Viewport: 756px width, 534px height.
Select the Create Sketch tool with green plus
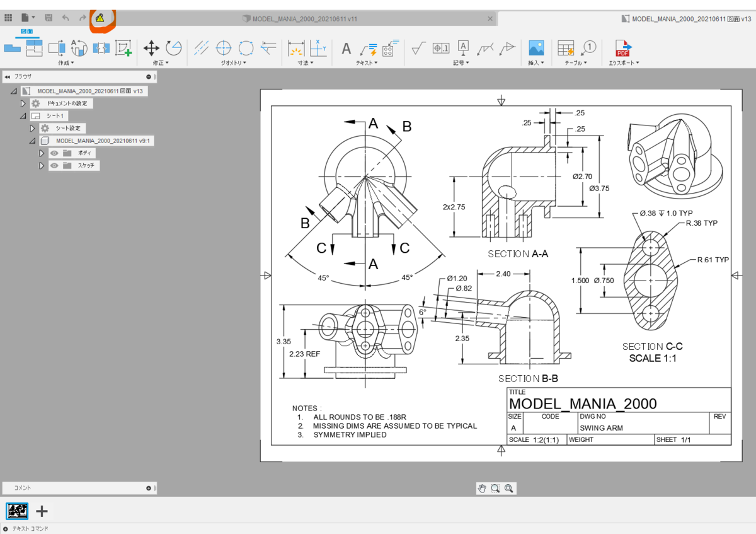tap(123, 47)
